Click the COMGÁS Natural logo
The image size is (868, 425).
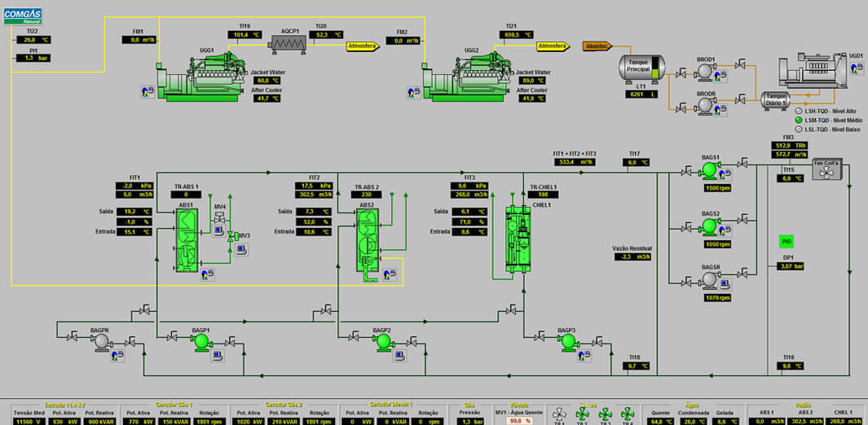[23, 15]
